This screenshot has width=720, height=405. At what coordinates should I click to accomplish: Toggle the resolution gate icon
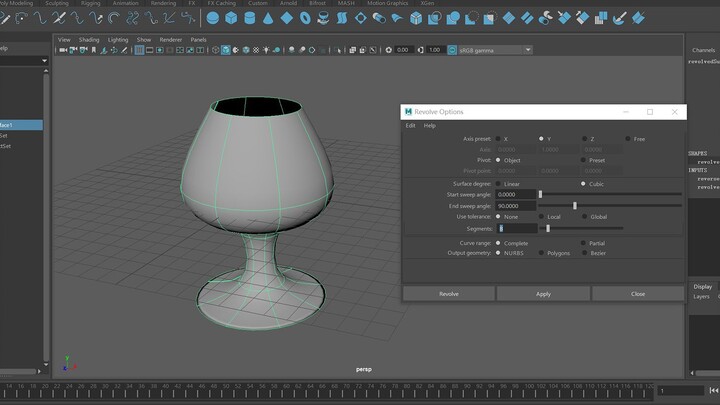159,50
